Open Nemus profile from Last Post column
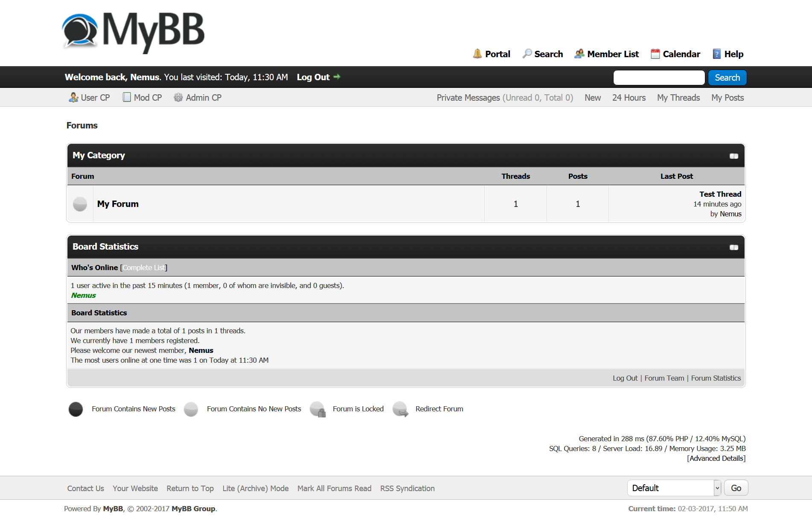812x521 pixels. point(731,214)
